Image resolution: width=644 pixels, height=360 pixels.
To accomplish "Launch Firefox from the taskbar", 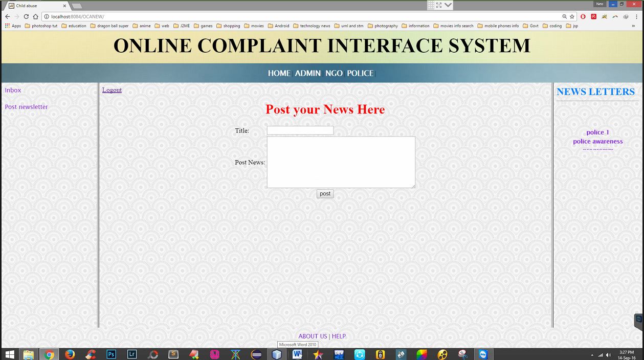I will 70,354.
